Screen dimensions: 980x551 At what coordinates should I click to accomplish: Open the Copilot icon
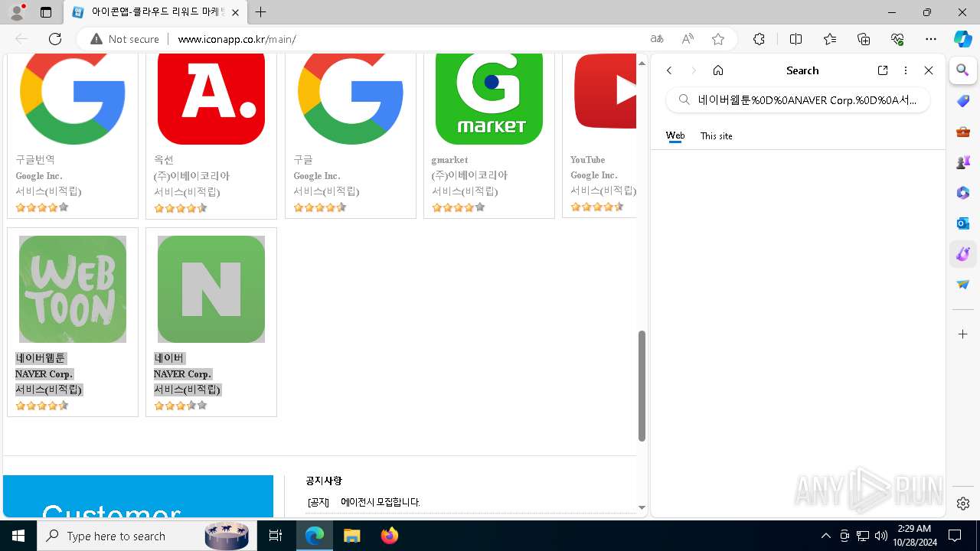pos(962,39)
